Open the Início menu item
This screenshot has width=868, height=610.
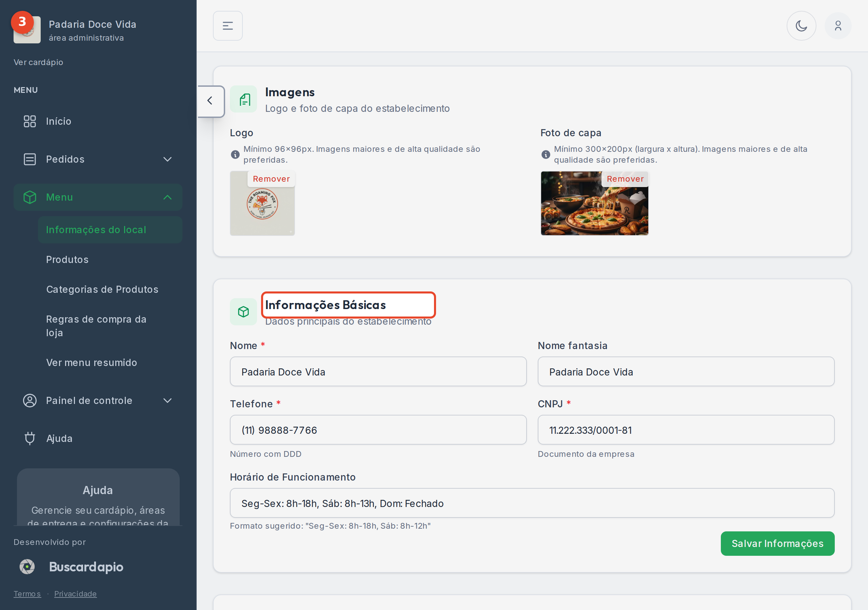click(98, 121)
